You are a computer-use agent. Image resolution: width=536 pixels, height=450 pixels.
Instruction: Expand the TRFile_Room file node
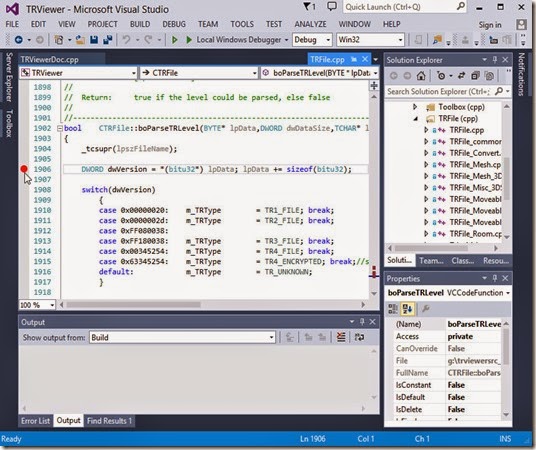pos(426,234)
